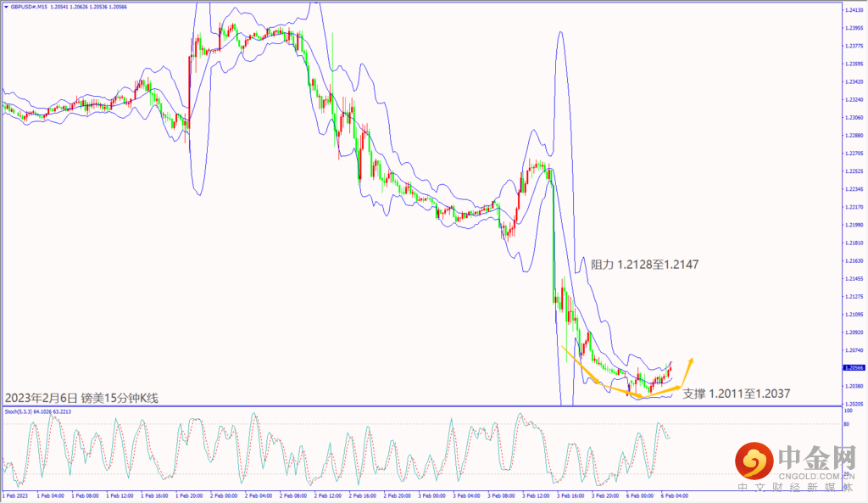
Task: Select the '2 Feb 00:00' time axis marker
Action: click(225, 495)
